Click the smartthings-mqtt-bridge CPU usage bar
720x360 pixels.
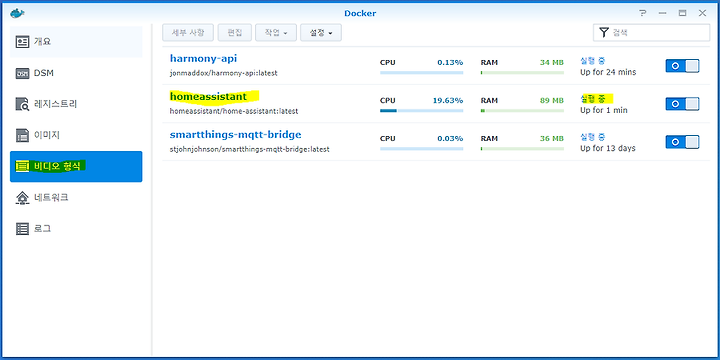pyautogui.click(x=422, y=149)
